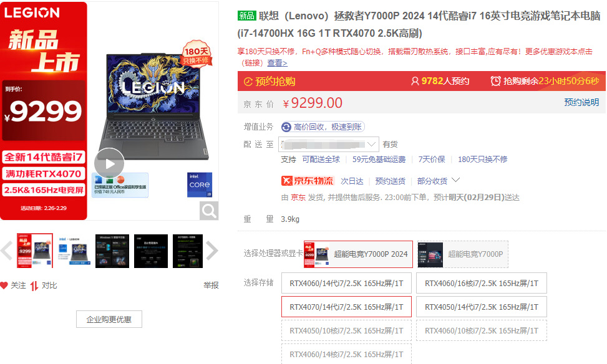Screen dimensions: 607x364
Task: Click 企业购更优惠 button
Action: [109, 319]
